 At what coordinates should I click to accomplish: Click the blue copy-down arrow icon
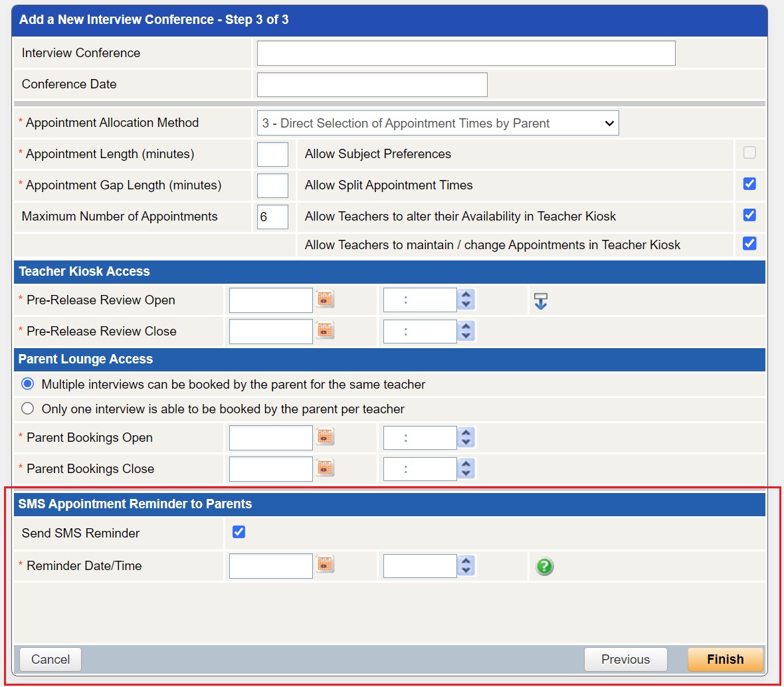[541, 301]
